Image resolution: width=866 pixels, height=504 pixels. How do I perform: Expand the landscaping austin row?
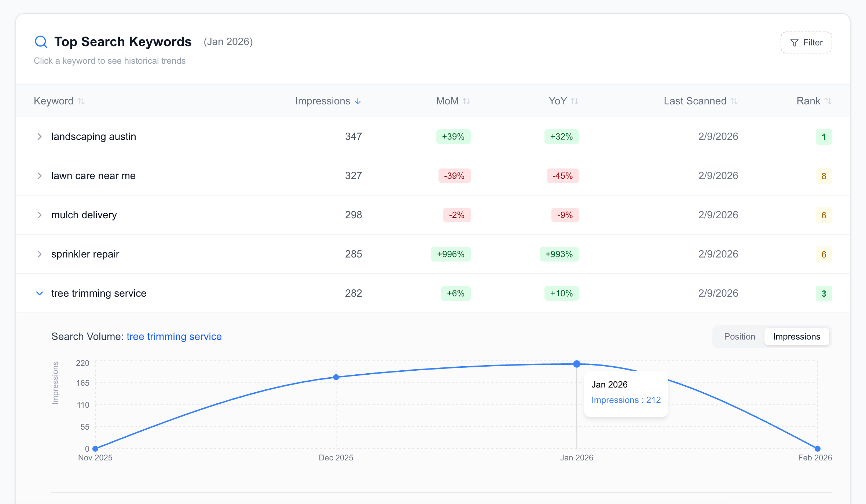click(39, 137)
